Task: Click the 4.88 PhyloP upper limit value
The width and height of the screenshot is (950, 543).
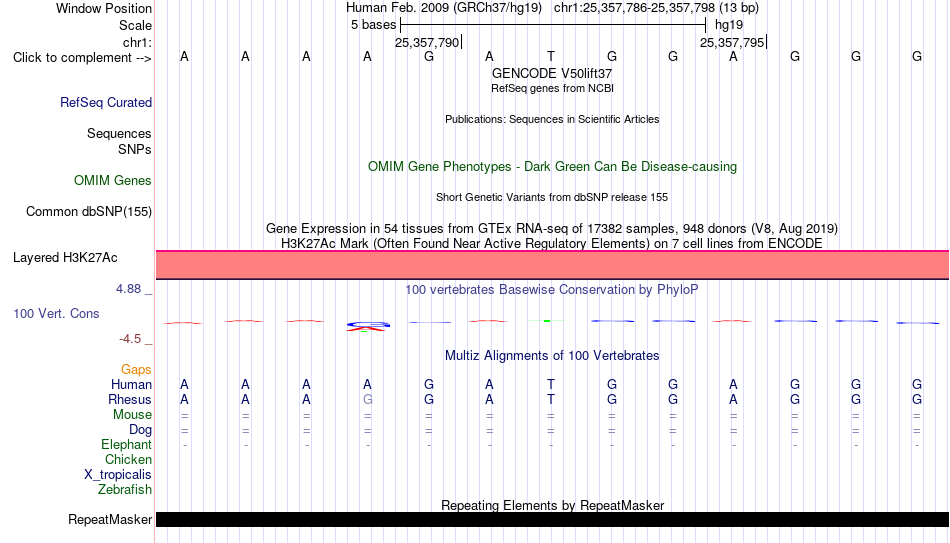Action: point(128,289)
